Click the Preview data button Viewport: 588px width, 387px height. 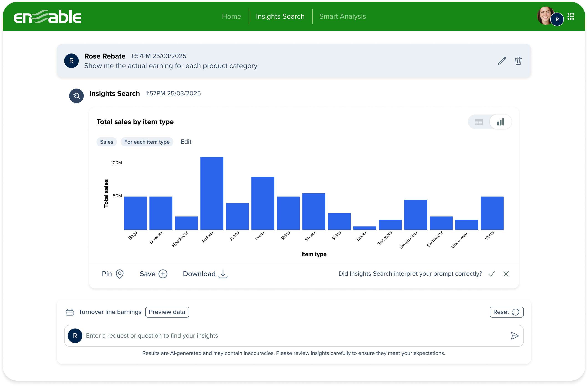167,312
